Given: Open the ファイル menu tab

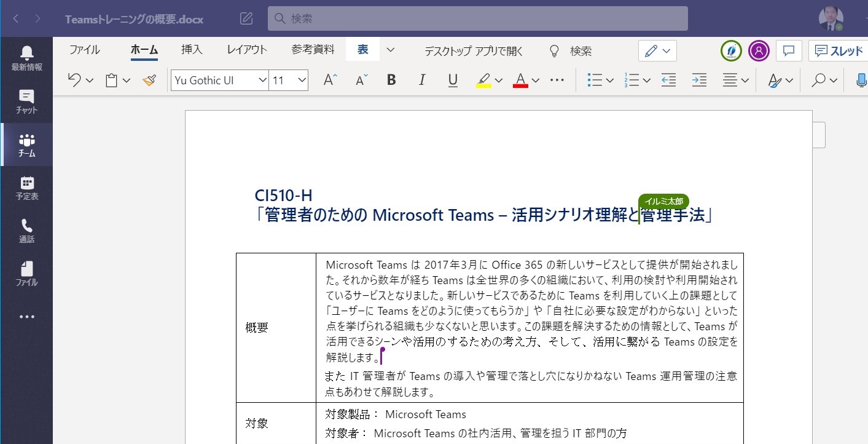Looking at the screenshot, I should 85,50.
